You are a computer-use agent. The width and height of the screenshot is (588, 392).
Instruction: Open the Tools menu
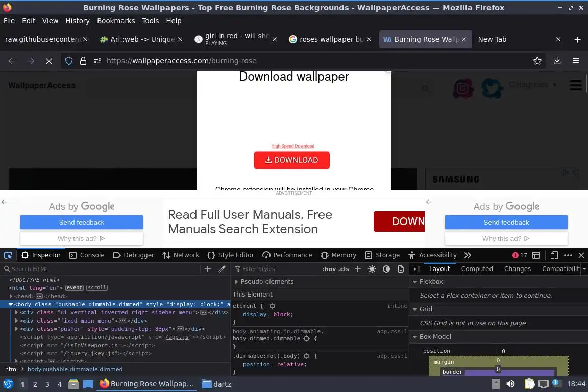click(151, 21)
